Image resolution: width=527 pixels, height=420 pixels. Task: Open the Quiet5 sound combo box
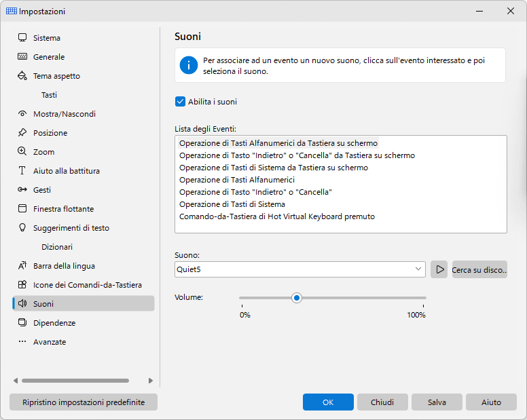[299, 269]
